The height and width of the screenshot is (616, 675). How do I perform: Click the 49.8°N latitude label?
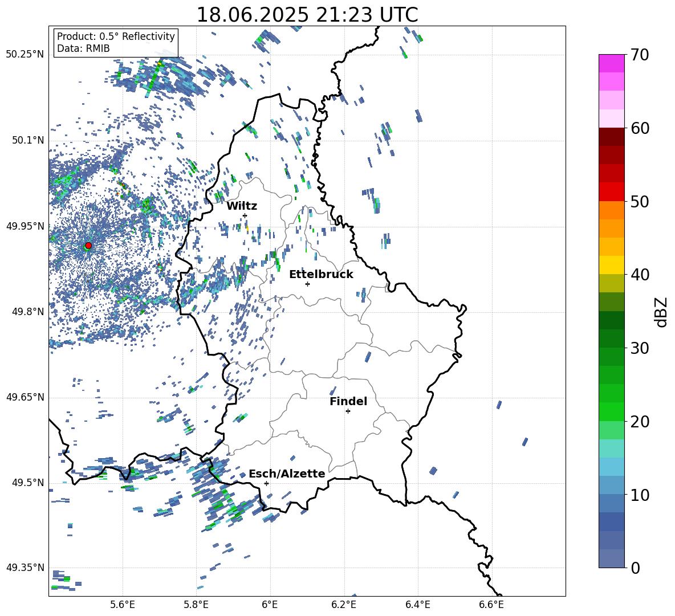[x=27, y=312]
